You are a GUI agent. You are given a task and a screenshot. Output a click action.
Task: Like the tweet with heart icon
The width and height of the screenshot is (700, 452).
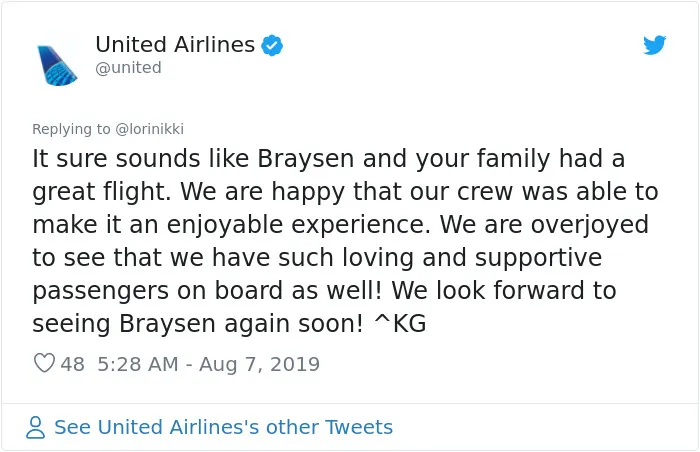(x=44, y=363)
